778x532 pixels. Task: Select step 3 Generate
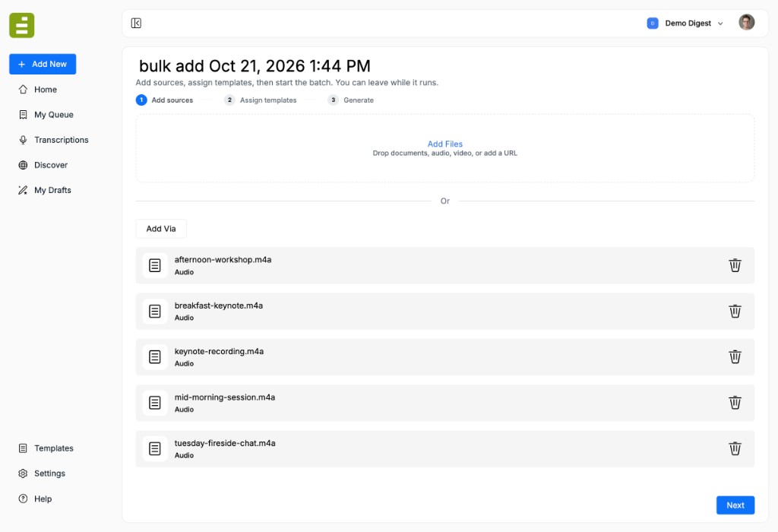[x=351, y=100]
